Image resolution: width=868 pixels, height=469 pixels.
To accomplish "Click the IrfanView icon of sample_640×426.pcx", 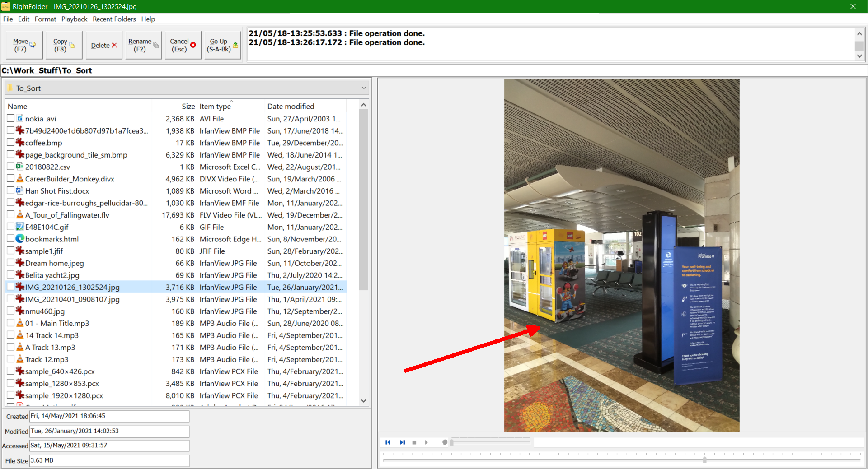I will coord(20,371).
